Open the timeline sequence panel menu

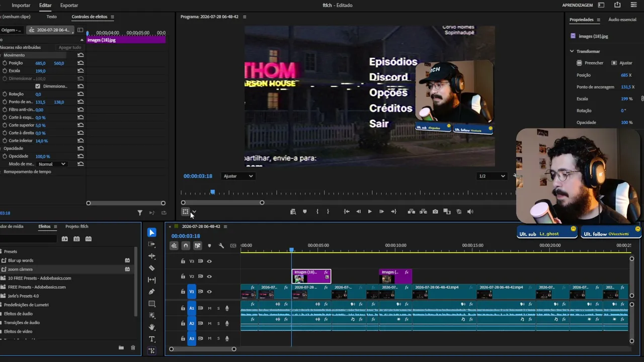[225, 226]
